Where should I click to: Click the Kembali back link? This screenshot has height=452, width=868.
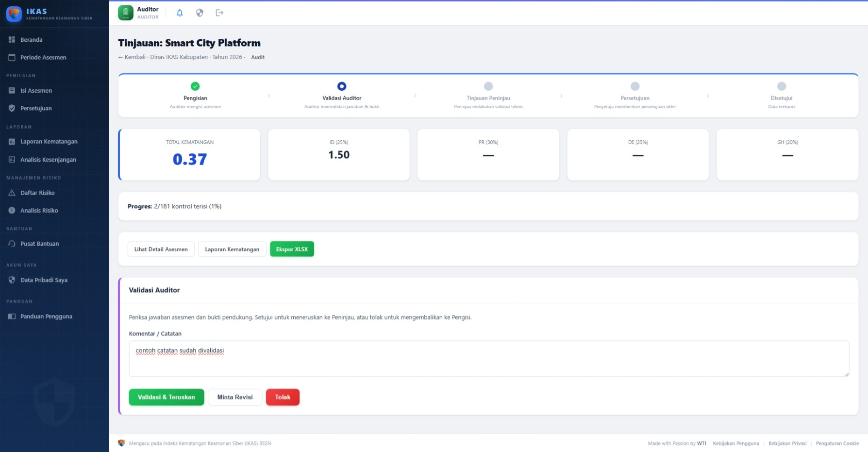(132, 57)
